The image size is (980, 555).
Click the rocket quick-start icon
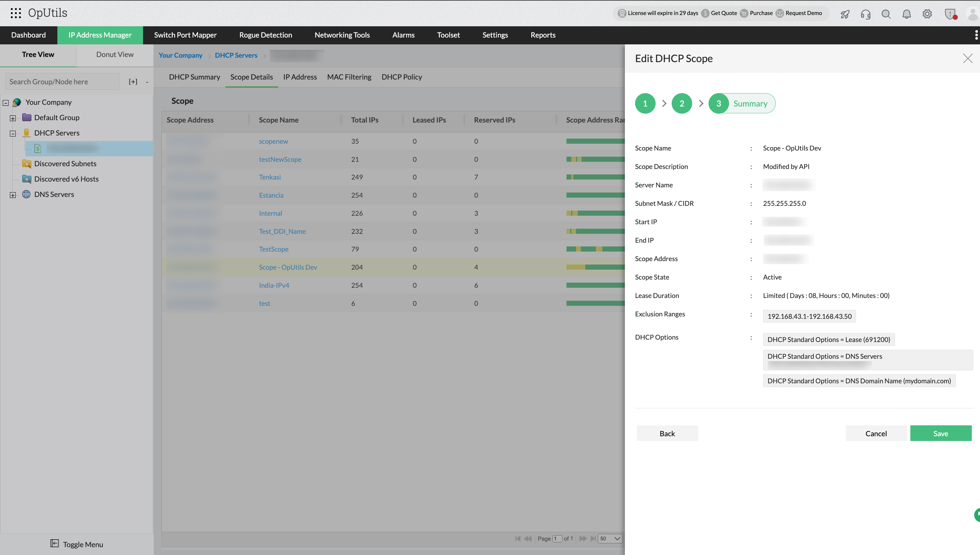pos(845,14)
